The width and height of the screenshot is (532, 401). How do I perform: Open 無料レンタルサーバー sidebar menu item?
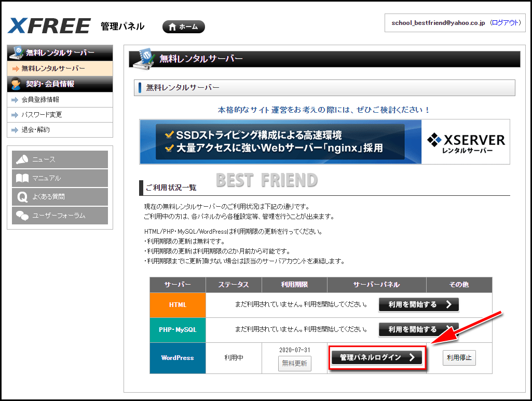point(60,69)
